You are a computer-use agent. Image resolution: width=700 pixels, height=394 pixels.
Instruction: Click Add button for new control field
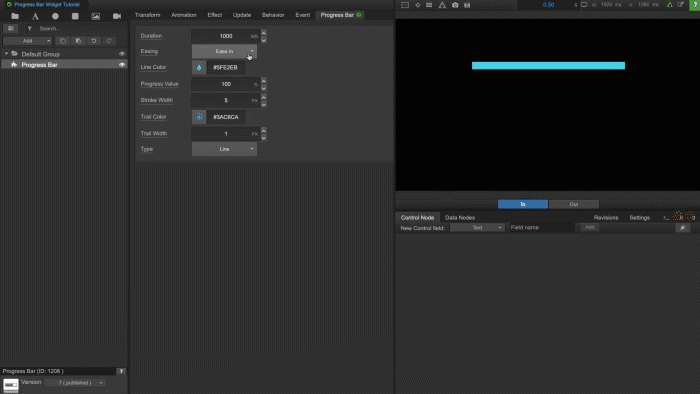point(589,228)
